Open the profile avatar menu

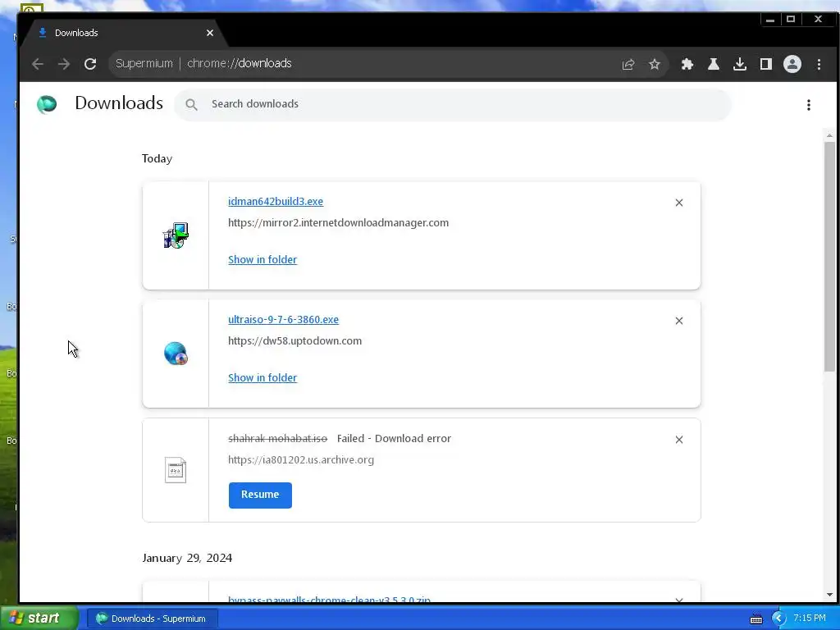tap(792, 64)
